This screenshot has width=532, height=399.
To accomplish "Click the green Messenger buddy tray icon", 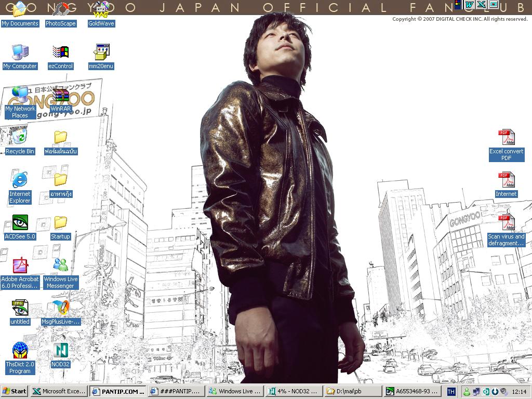I will pyautogui.click(x=467, y=392).
